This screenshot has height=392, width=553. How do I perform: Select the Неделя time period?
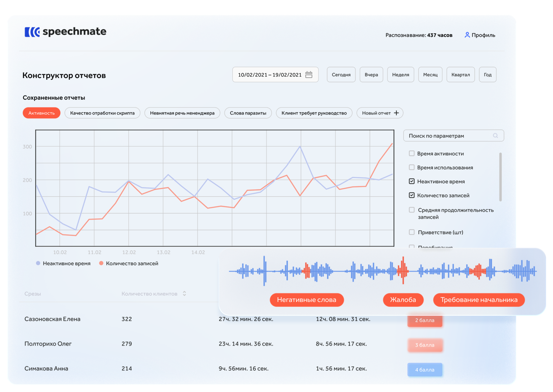coord(400,74)
